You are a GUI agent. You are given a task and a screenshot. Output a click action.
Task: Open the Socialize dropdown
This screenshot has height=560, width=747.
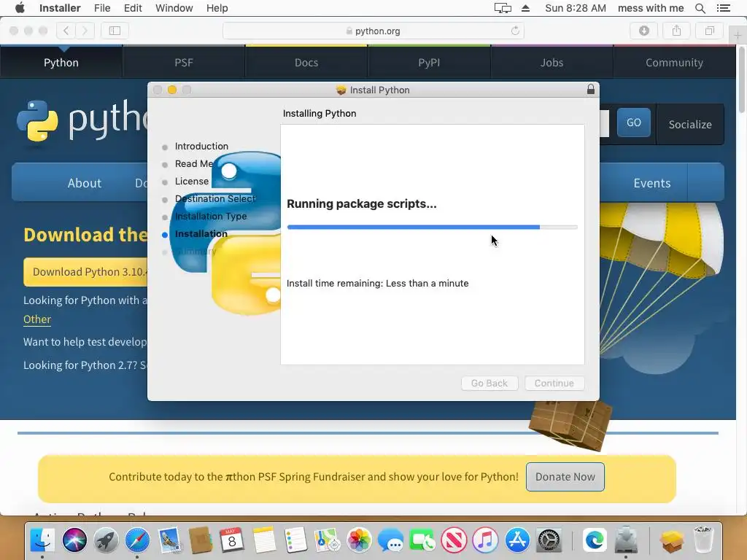point(690,124)
